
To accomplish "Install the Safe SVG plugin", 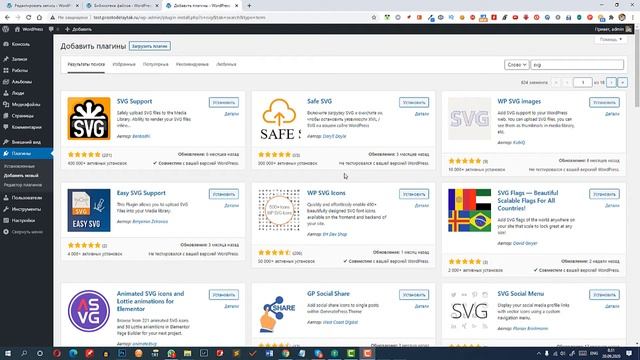I will pos(414,102).
